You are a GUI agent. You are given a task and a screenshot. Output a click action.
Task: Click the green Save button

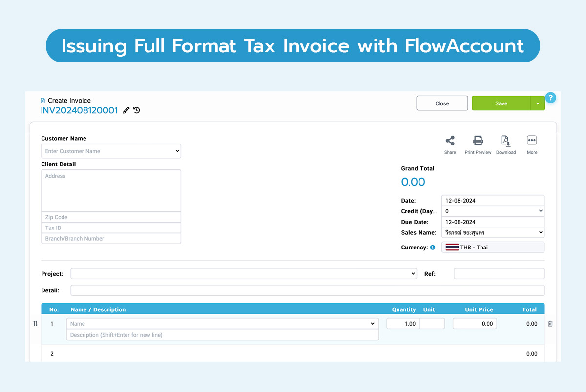point(502,103)
